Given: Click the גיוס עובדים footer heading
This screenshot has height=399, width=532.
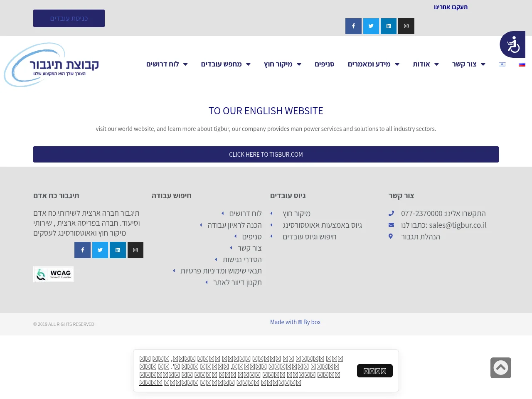Looking at the screenshot, I should [x=288, y=195].
